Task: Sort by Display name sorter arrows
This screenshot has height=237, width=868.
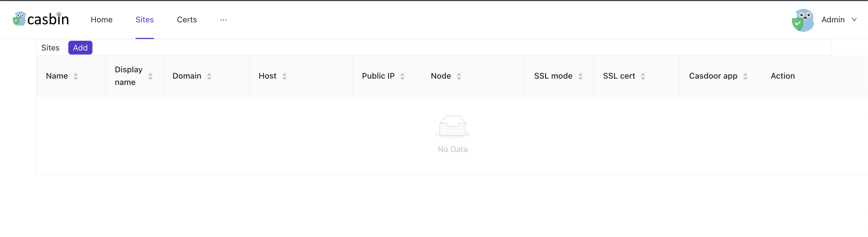Action: (x=150, y=76)
